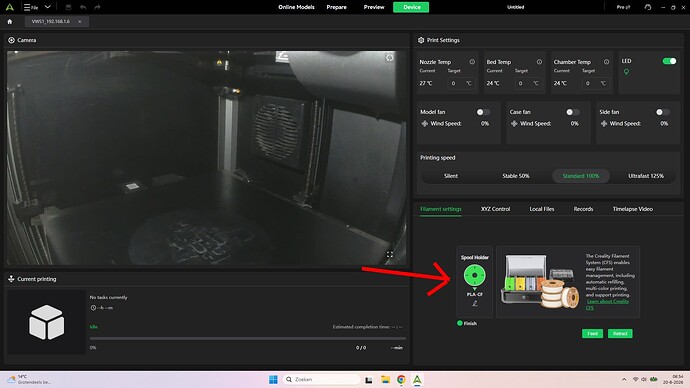Enable the Model fan toggle
The image size is (690, 388).
pos(483,112)
